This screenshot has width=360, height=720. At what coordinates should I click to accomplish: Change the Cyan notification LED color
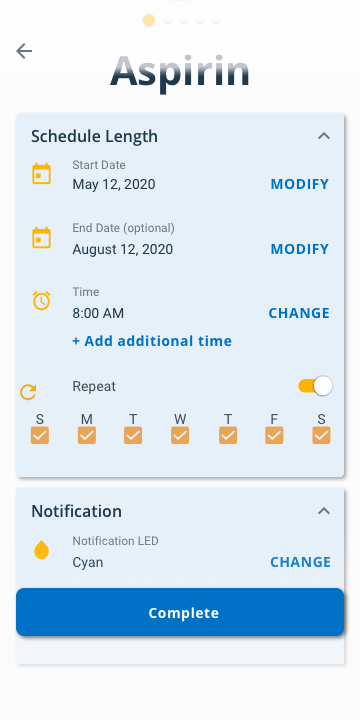pos(300,562)
